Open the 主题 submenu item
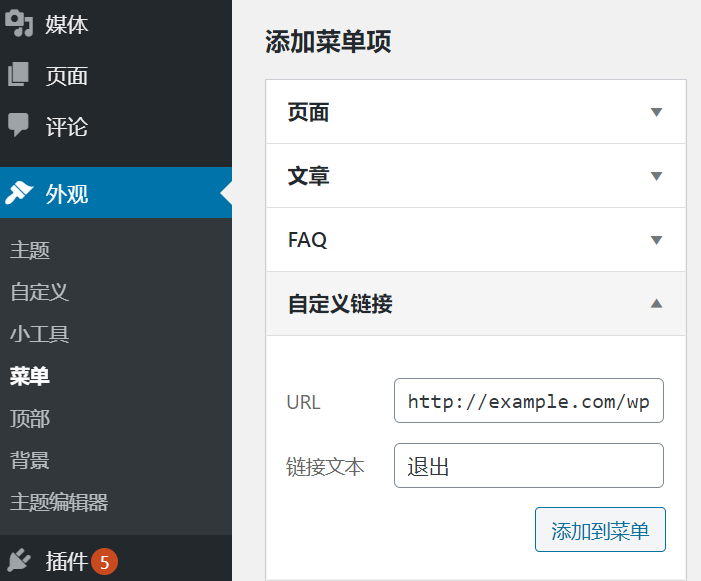The image size is (701, 581). coord(30,251)
